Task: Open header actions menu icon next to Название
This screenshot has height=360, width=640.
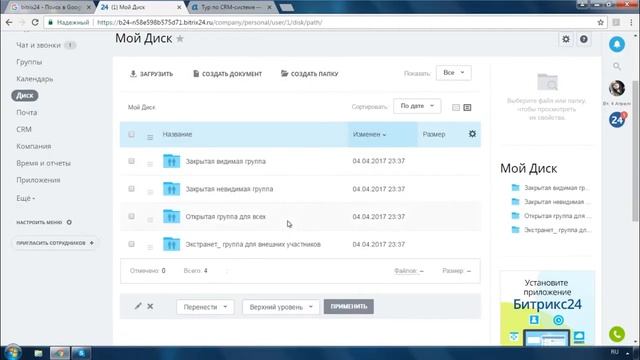Action: tap(150, 137)
